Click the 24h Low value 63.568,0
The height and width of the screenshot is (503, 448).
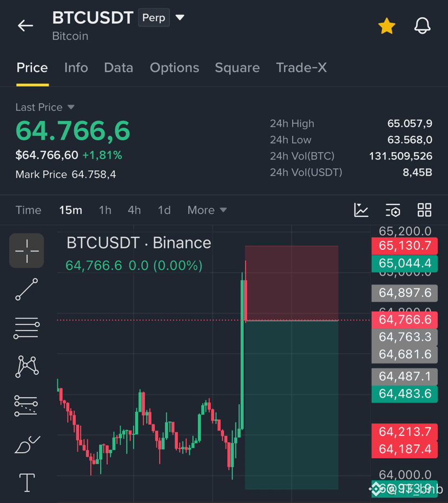410,140
